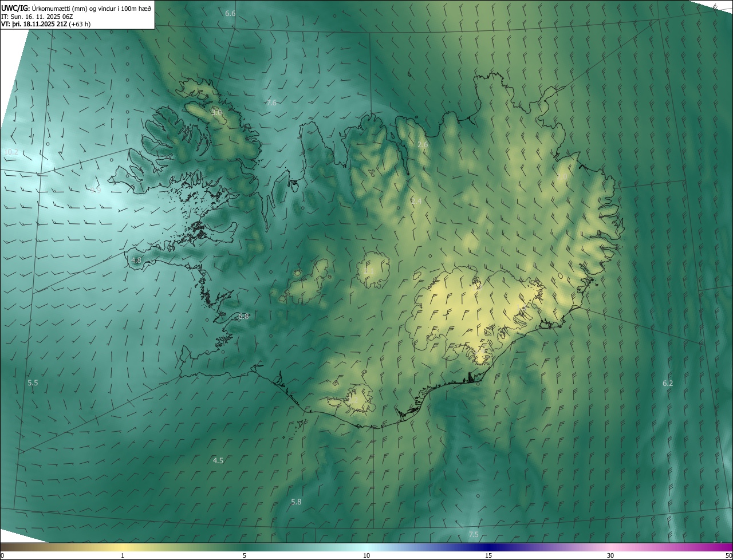Viewport: 733px width, 560px height.
Task: Click the map value label 5.5
Action: [x=33, y=382]
